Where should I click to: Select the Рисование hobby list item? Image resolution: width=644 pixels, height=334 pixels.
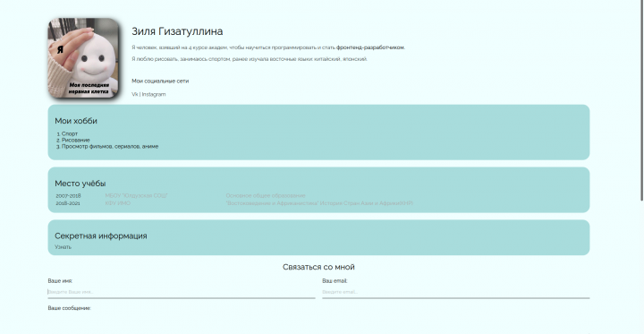click(75, 140)
